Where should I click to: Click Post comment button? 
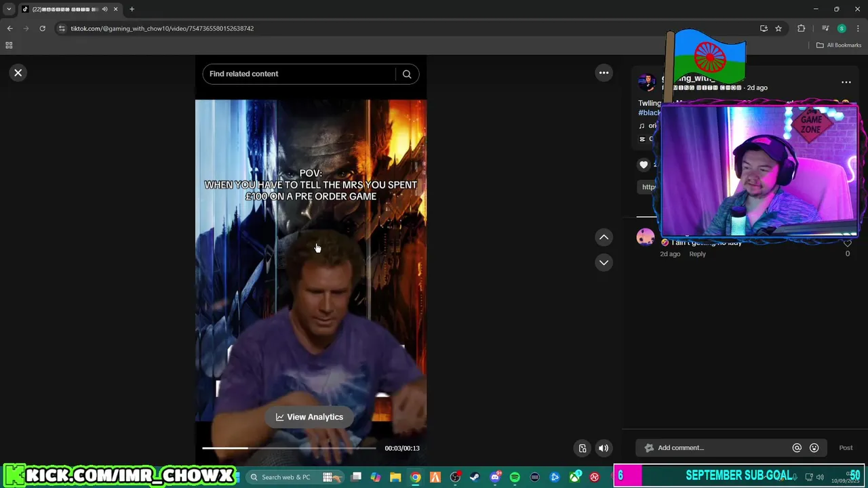point(846,447)
